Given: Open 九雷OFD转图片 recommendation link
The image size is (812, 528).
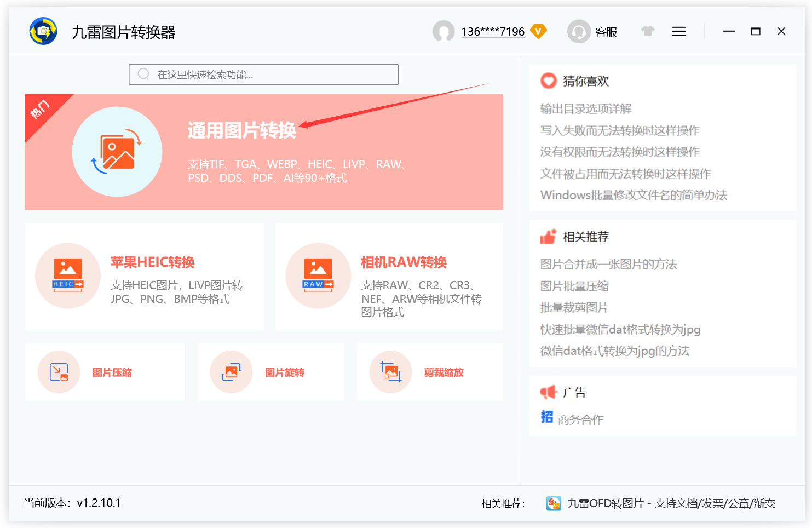Looking at the screenshot, I should [671, 503].
